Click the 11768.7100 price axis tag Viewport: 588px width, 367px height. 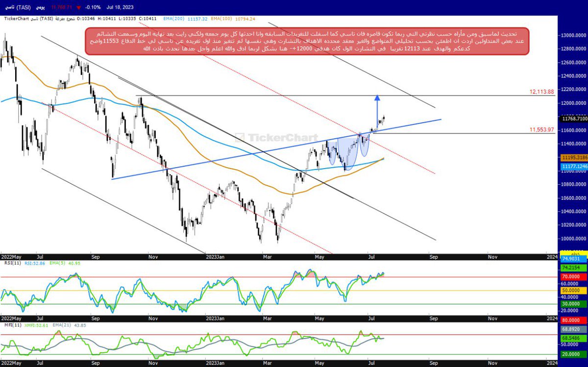pos(573,119)
